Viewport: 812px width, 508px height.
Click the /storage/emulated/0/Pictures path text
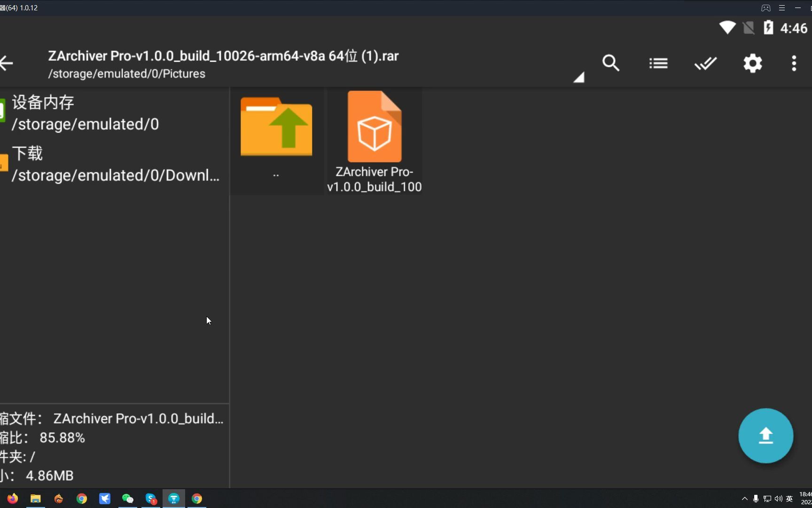[x=127, y=74]
